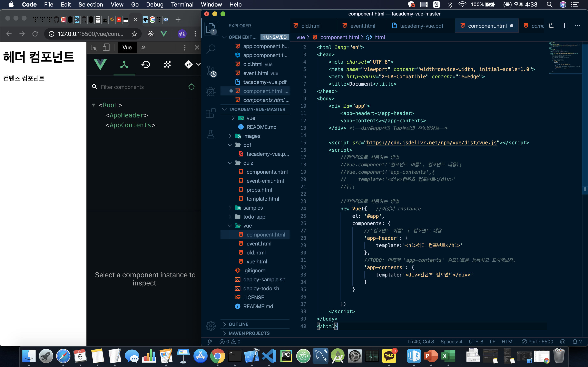Open the manage gear icon in VS Code
The width and height of the screenshot is (588, 367).
[x=210, y=325]
